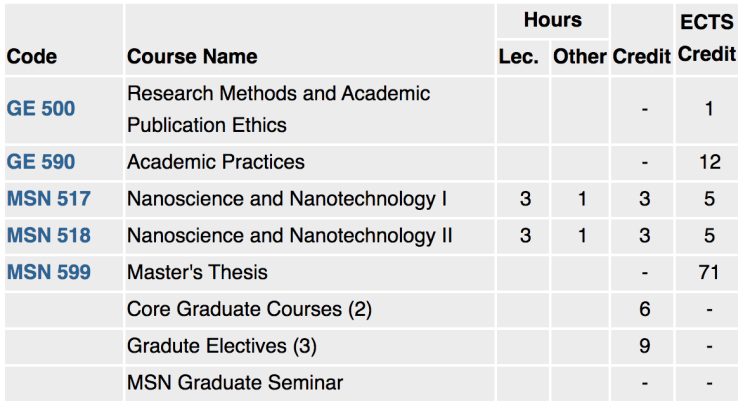Open the MSN 518 course link
Viewport: 743px width, 406px height.
49,235
